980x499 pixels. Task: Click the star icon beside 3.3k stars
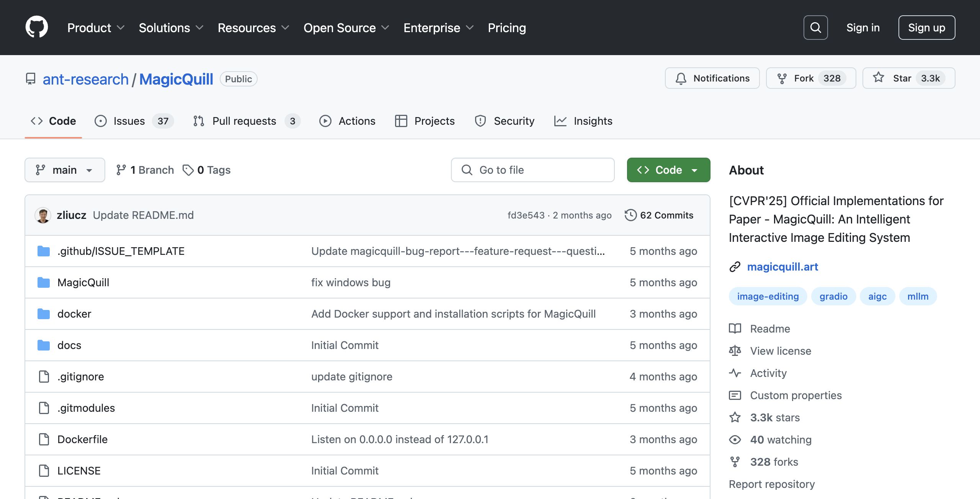[735, 417]
